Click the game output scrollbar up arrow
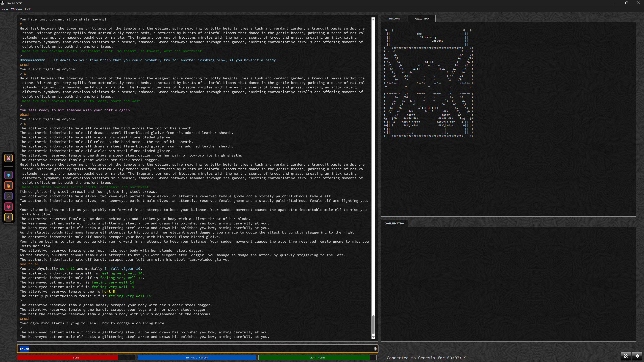The image size is (644, 362). point(374,19)
